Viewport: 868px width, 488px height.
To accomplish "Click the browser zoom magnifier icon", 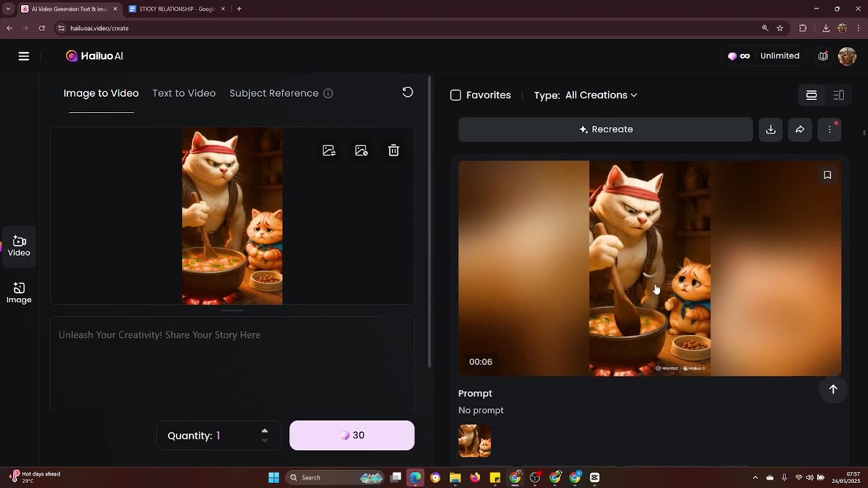I will tap(765, 28).
